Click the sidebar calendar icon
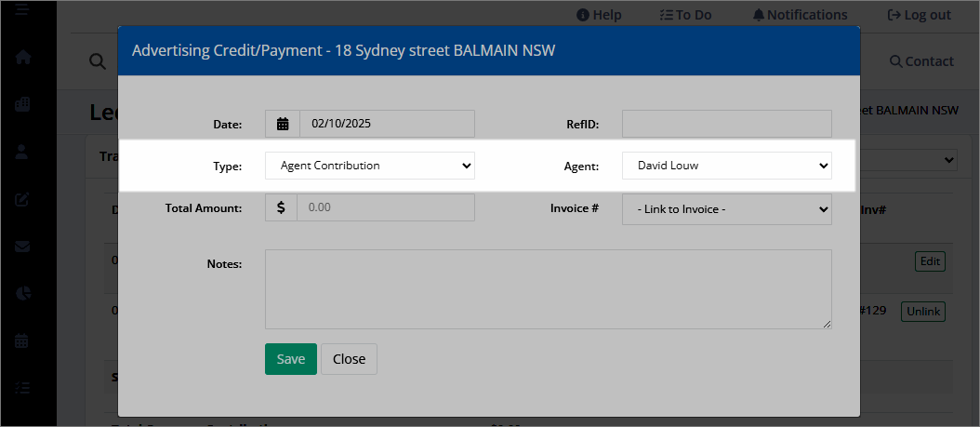The height and width of the screenshot is (427, 980). (x=22, y=340)
